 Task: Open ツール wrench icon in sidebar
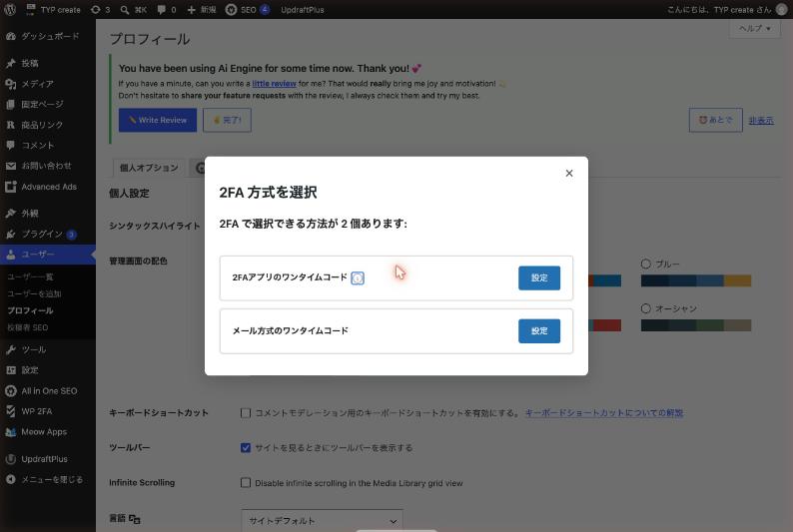click(11, 349)
